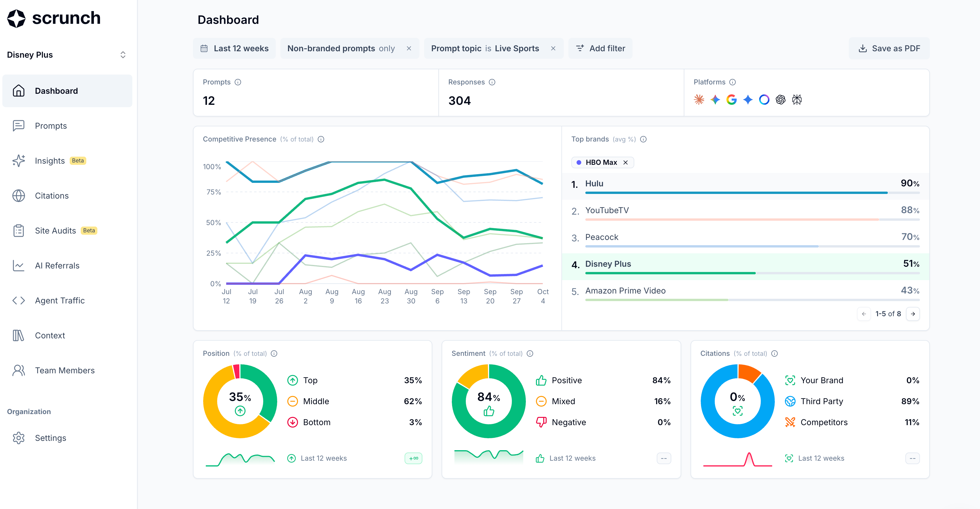Click the Hulu 90% progress bar
Viewport: 980px width, 509px height.
(x=736, y=193)
